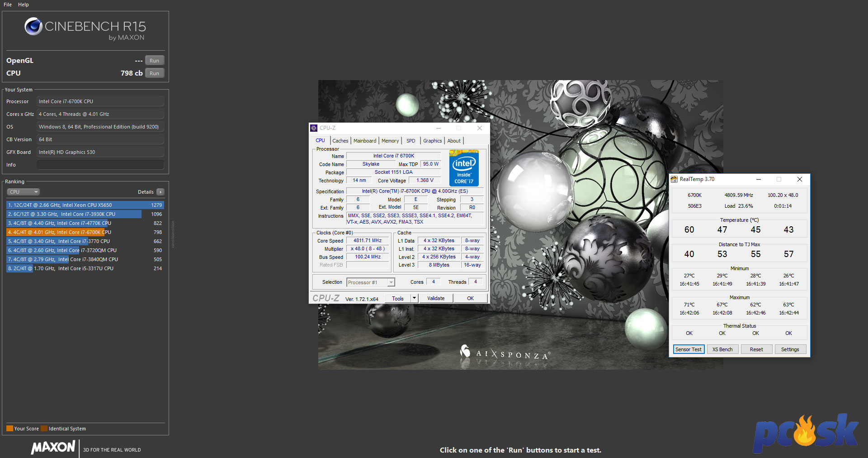This screenshot has height=458, width=868.
Task: Expand the Tools dropdown arrow in CPU-Z
Action: click(x=414, y=298)
